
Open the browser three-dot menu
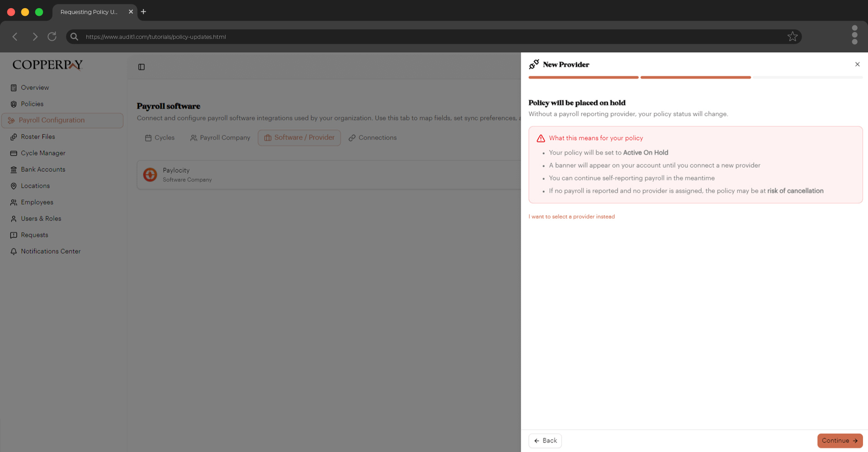coord(854,35)
